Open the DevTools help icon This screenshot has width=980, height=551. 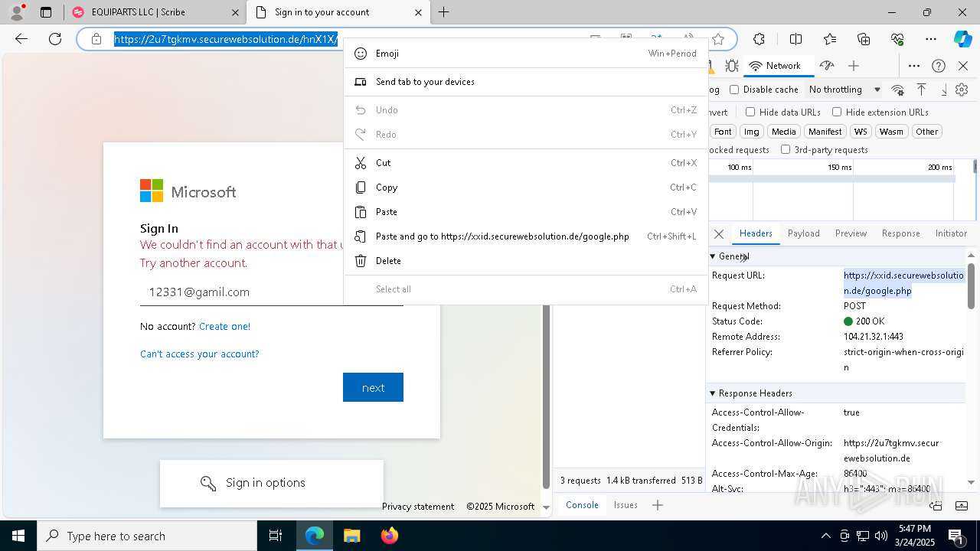939,66
